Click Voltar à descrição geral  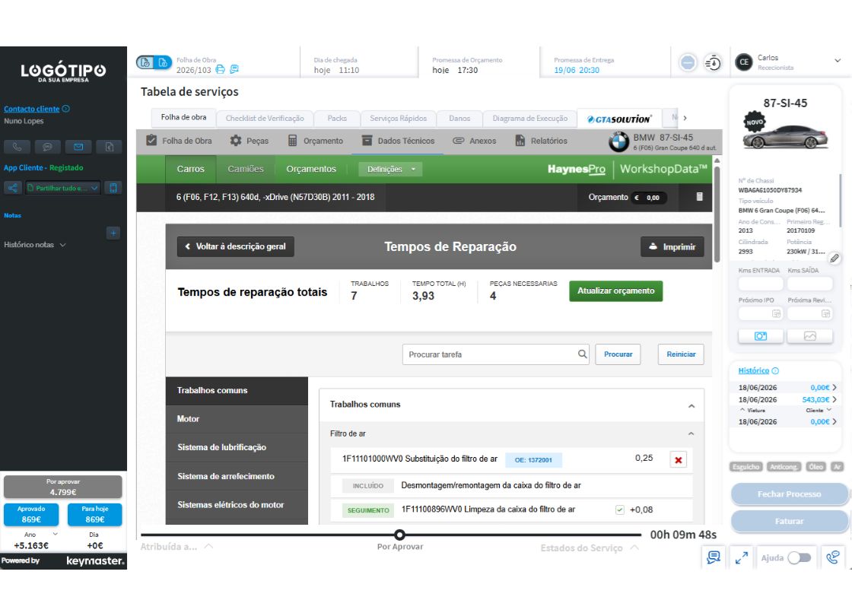pyautogui.click(x=235, y=246)
